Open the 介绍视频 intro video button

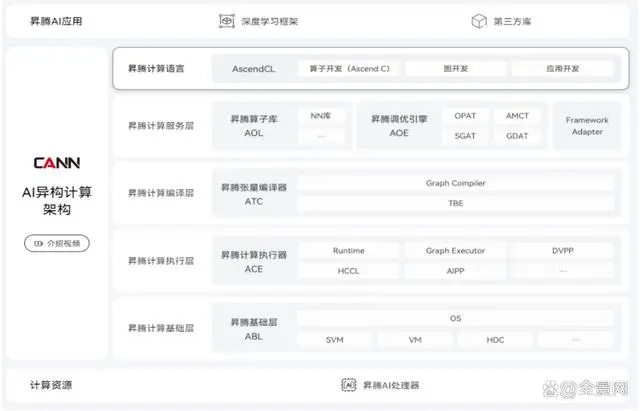click(56, 243)
